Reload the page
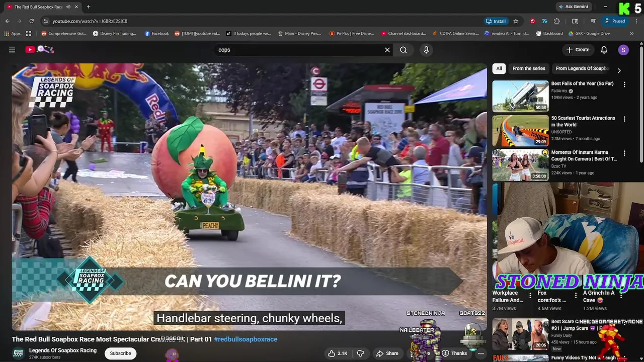This screenshot has height=362, width=644. coord(31,21)
